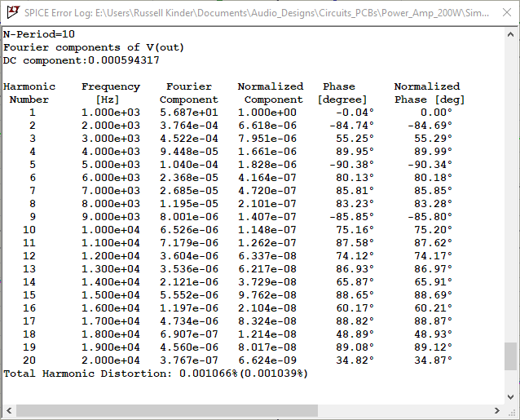Click the horizontal scrollbar thumb
The image size is (520, 420).
coord(167,411)
